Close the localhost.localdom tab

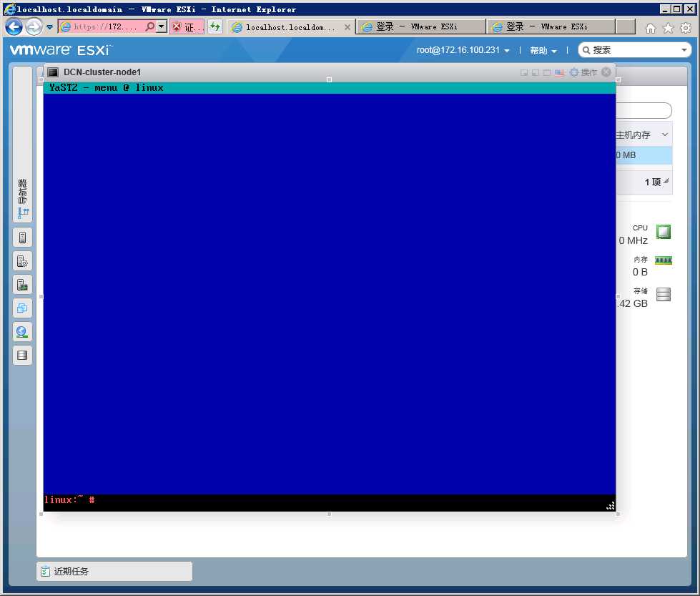coord(347,27)
